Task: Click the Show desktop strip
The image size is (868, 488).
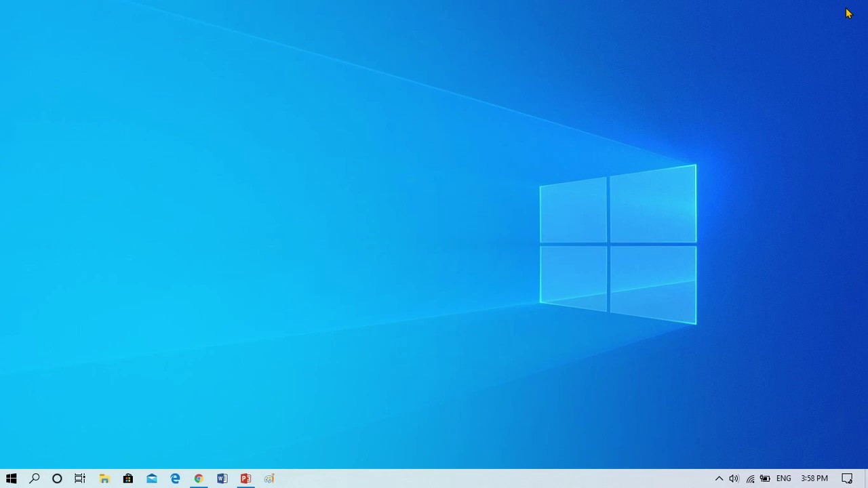Action: click(866, 479)
